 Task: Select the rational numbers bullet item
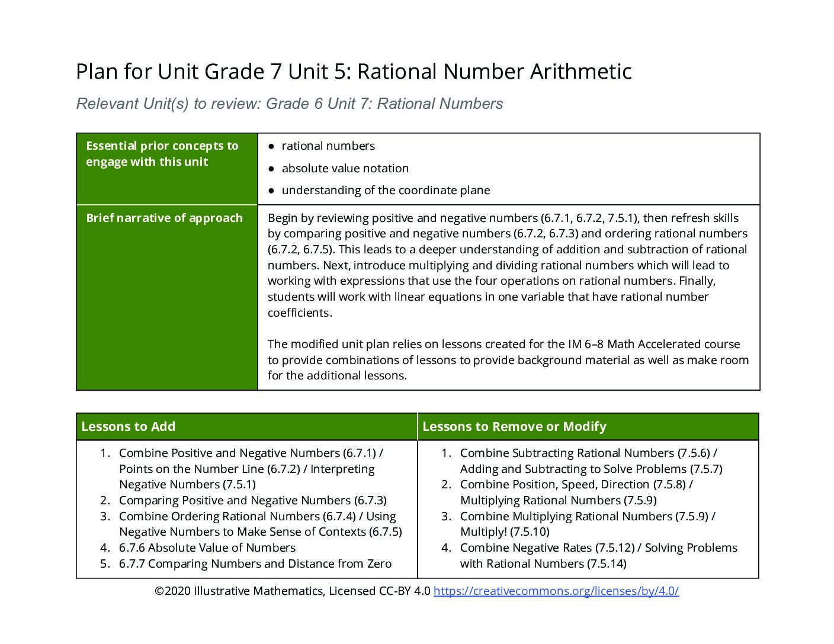pyautogui.click(x=328, y=146)
